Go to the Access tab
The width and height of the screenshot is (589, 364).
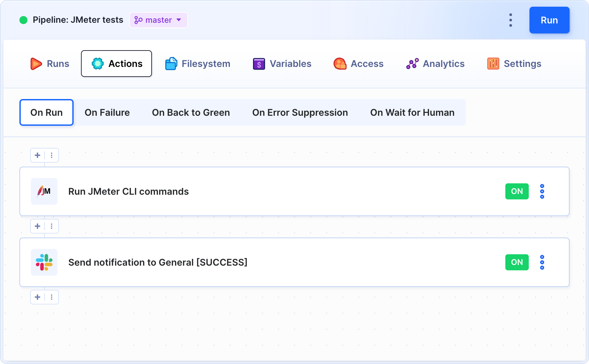pos(358,64)
